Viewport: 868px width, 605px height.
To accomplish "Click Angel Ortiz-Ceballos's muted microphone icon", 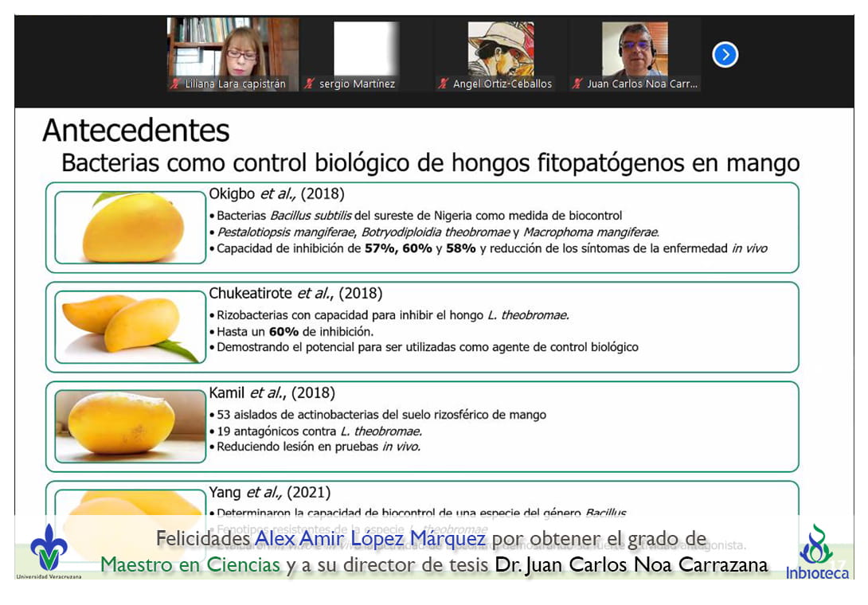I will pos(443,84).
